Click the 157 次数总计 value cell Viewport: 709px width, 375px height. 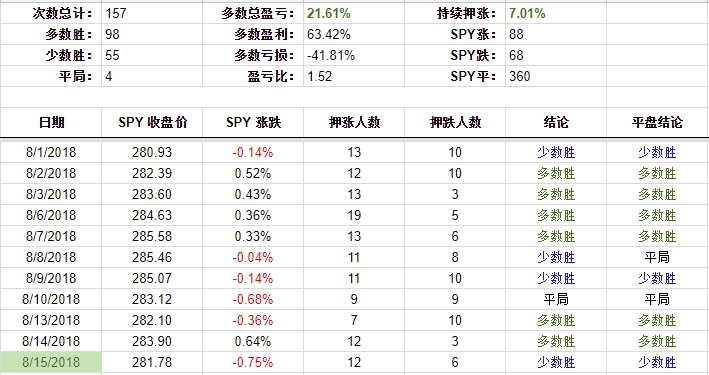152,13
